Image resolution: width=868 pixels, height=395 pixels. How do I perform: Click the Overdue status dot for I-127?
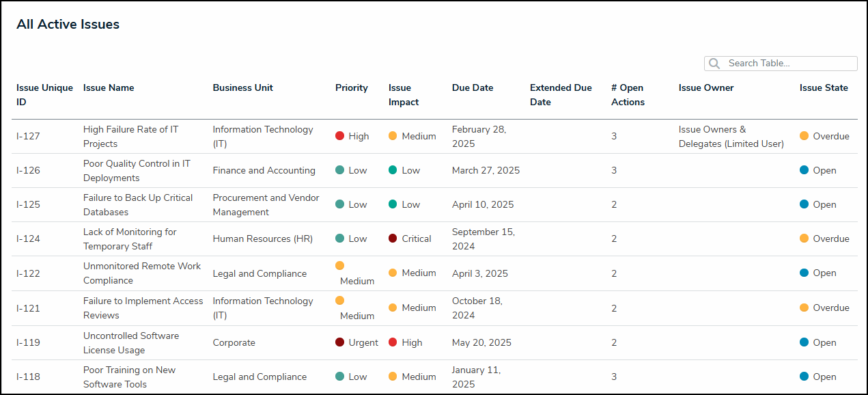tap(804, 136)
